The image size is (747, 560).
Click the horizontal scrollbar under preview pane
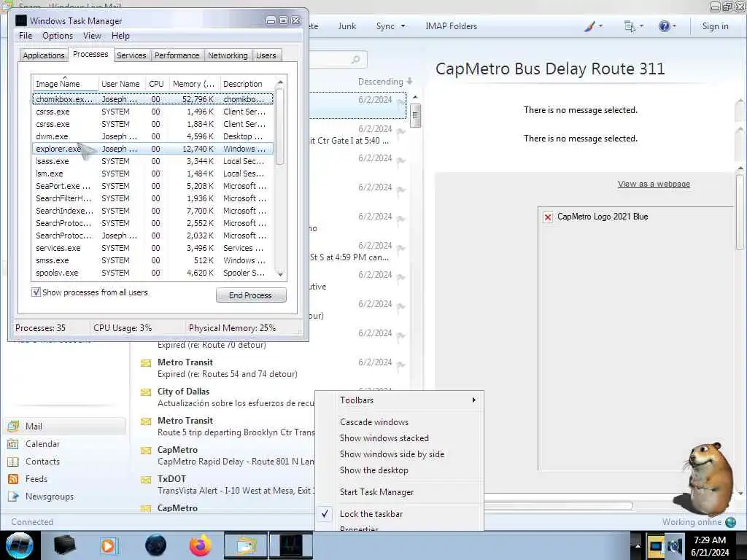(x=558, y=506)
